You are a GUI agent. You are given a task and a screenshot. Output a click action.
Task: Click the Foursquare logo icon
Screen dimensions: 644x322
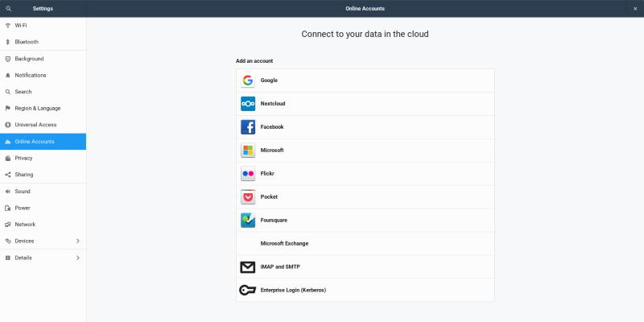(x=248, y=220)
